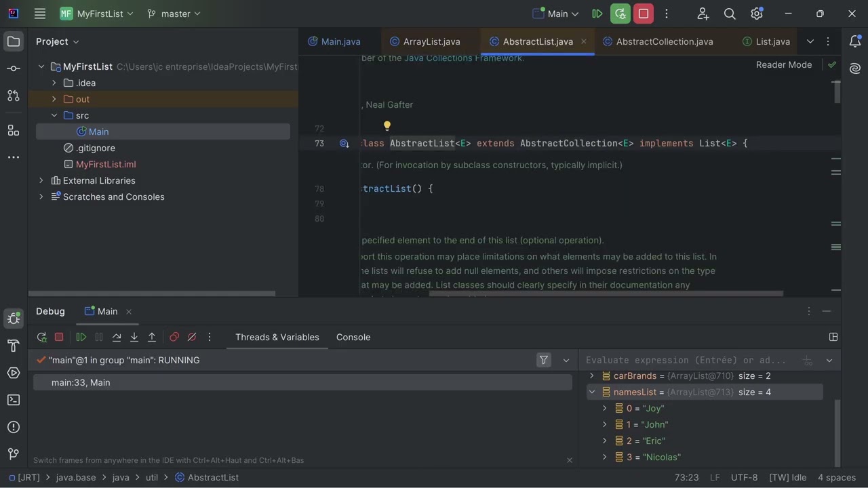Collapse the src folder
This screenshot has height=488, width=868.
pos(54,115)
